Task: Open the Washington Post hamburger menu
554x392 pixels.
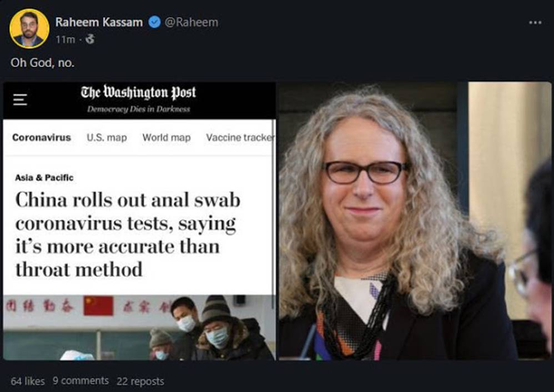Action: (20, 100)
